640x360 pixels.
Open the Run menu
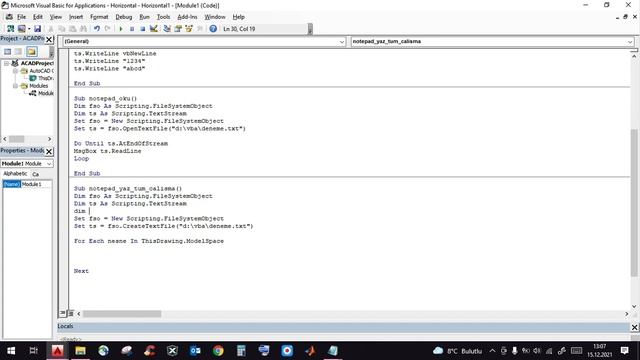click(x=144, y=17)
